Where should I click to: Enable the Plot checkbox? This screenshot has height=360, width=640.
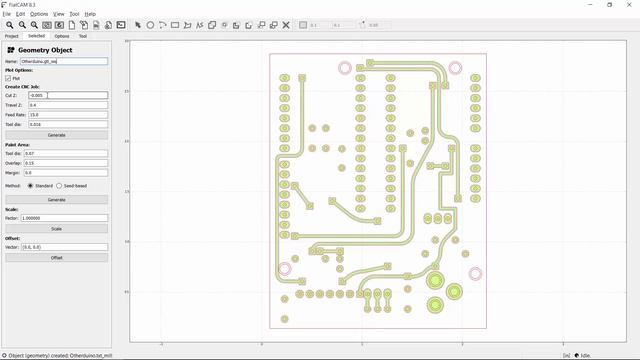[8, 78]
